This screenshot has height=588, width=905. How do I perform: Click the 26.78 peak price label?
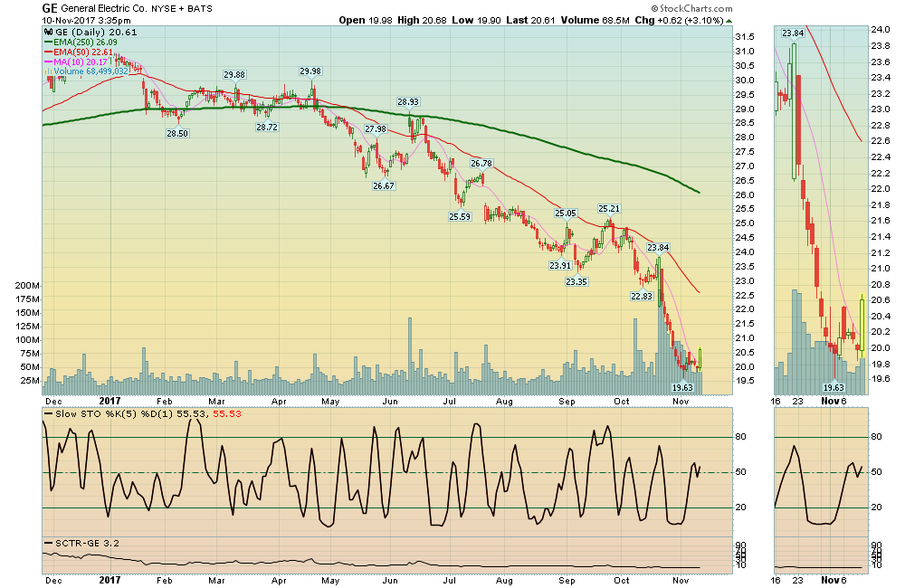[x=481, y=164]
